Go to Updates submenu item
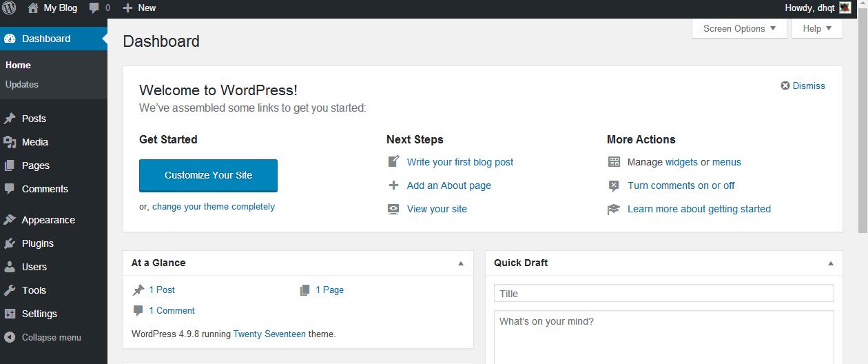Viewport: 868px width, 364px height. (x=22, y=85)
